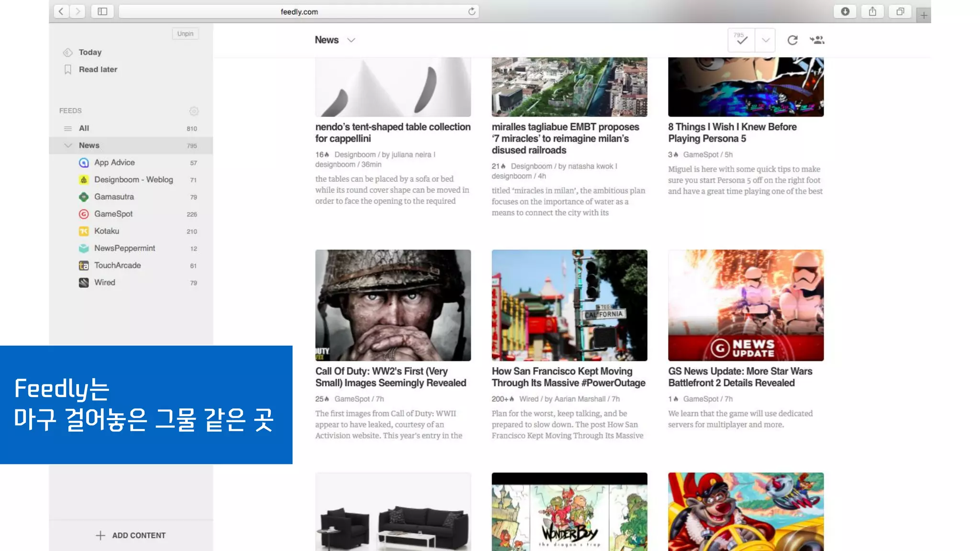
Task: Open 8 Things I Wish I Knew article
Action: (x=732, y=133)
